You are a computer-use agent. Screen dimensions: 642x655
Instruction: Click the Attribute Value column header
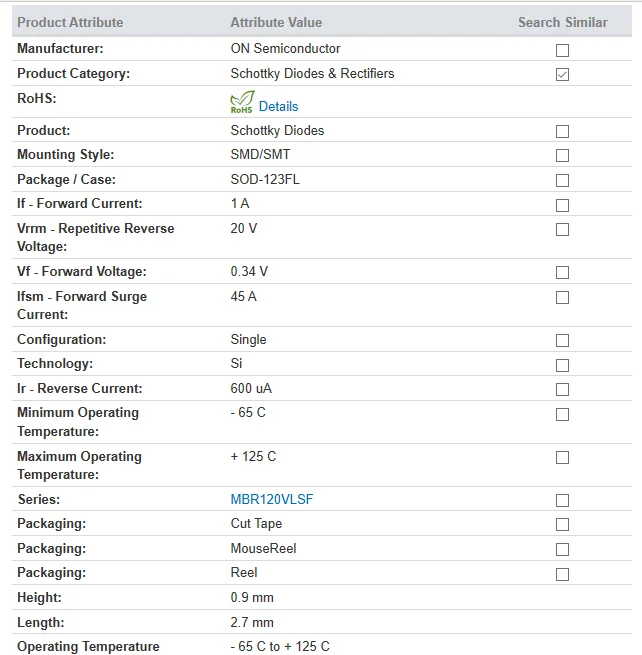click(x=276, y=22)
